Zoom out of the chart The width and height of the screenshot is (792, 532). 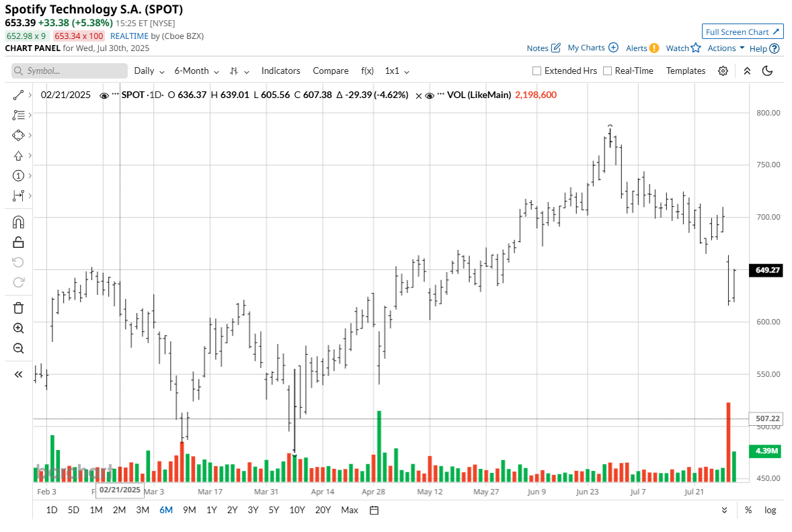(18, 348)
